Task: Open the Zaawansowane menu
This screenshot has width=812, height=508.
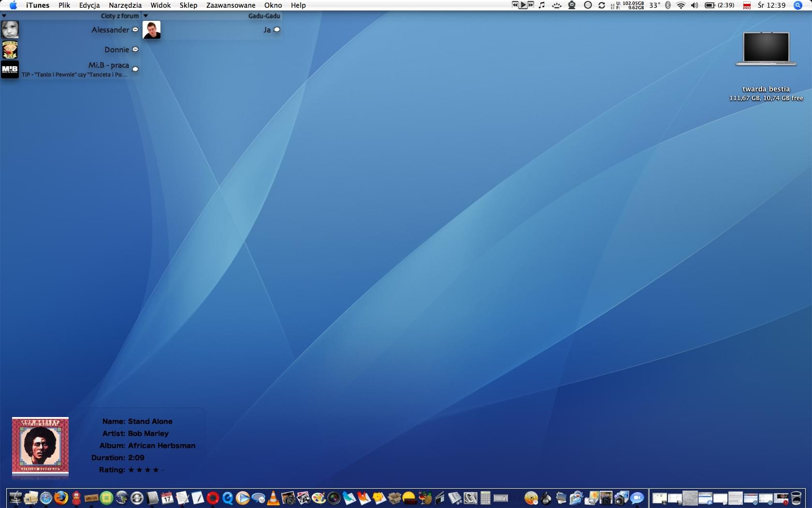Action: 231,5
